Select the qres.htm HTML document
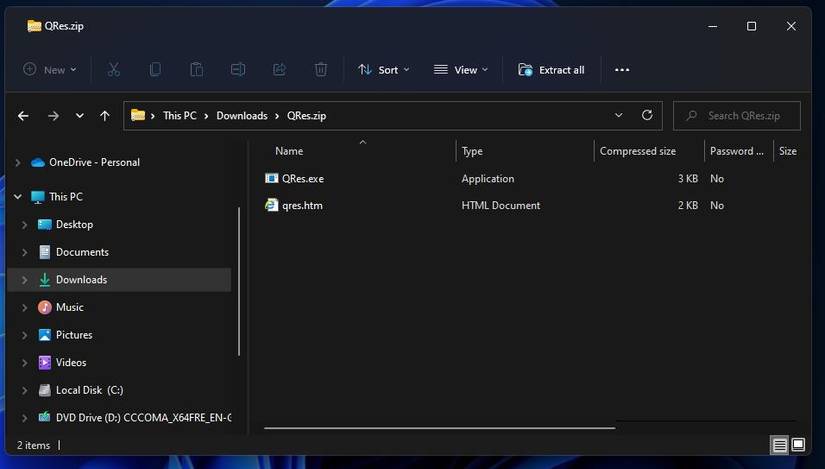825x469 pixels. pos(302,206)
